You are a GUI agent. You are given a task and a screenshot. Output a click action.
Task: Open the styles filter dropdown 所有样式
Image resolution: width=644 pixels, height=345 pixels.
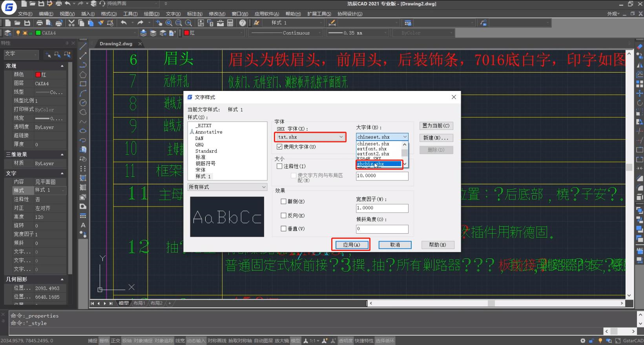pyautogui.click(x=227, y=187)
